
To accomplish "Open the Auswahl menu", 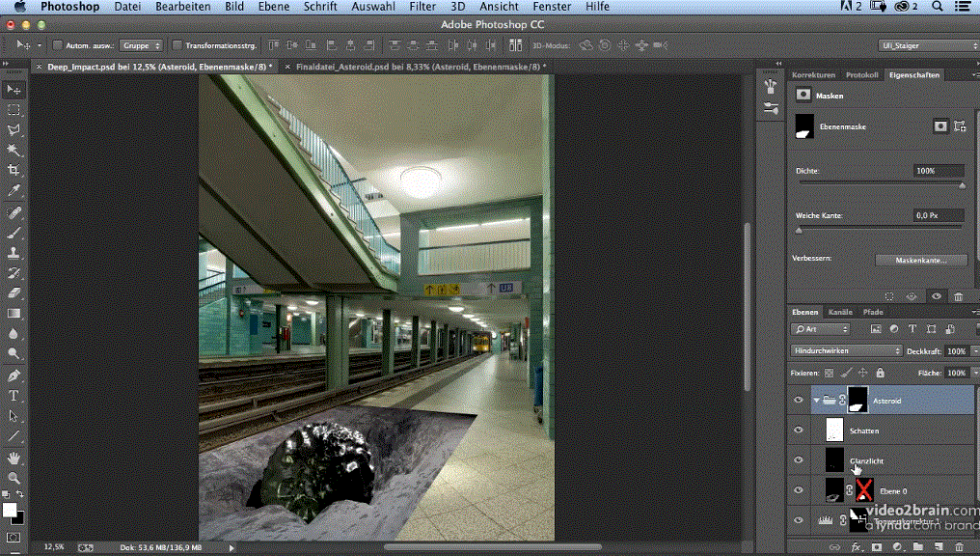I will tap(373, 6).
